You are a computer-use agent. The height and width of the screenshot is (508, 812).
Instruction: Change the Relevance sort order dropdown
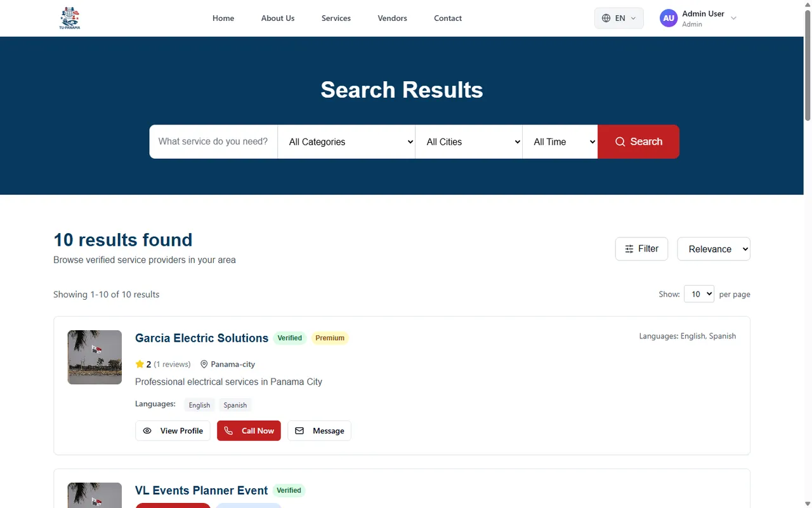(714, 249)
